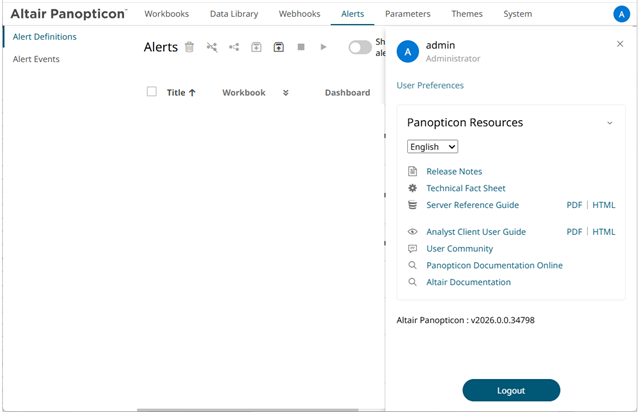Open Panopticon Documentation Online link

(494, 266)
